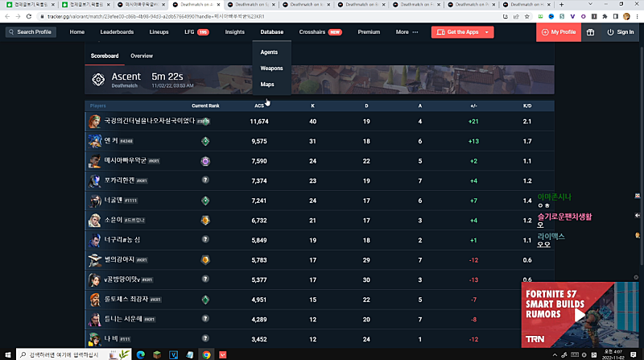Click the Ascent map mode icon
The width and height of the screenshot is (644, 360).
(x=98, y=79)
